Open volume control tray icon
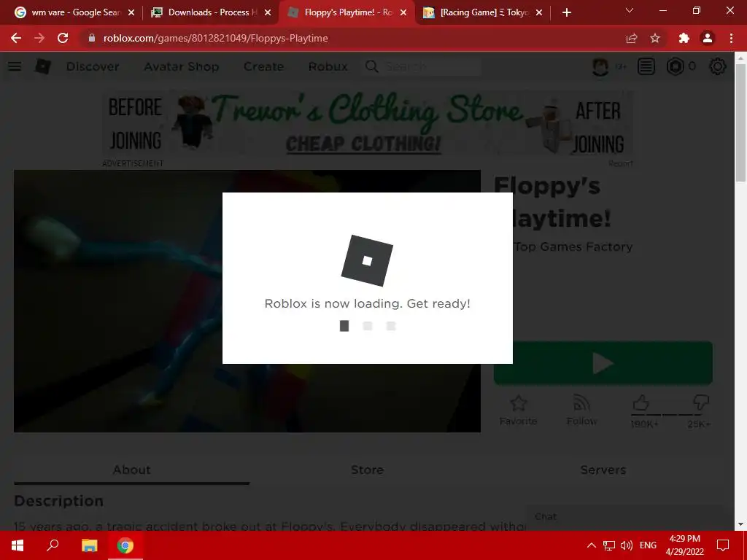Viewport: 747px width, 560px height. pos(627,545)
